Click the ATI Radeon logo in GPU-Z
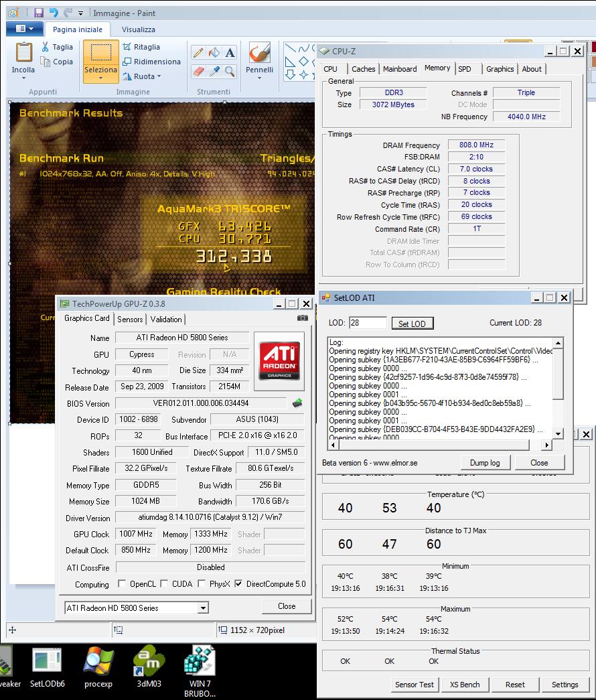 [x=279, y=360]
